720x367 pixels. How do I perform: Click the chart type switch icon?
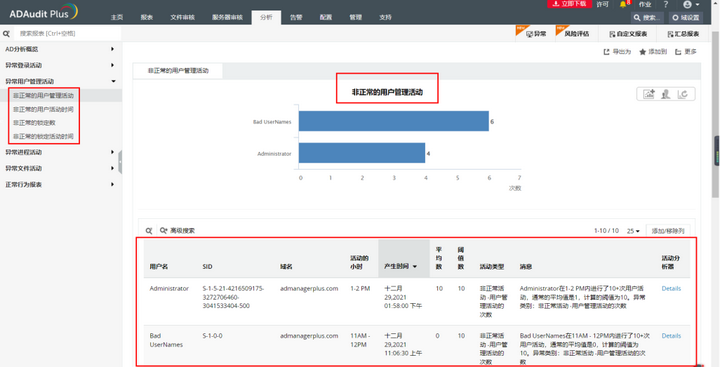tap(666, 94)
